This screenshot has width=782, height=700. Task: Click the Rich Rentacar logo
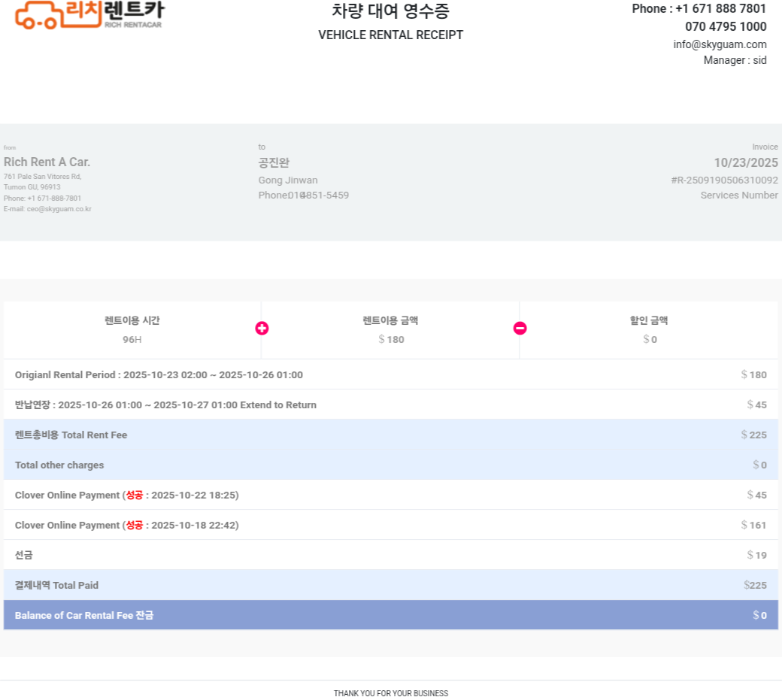tap(89, 14)
